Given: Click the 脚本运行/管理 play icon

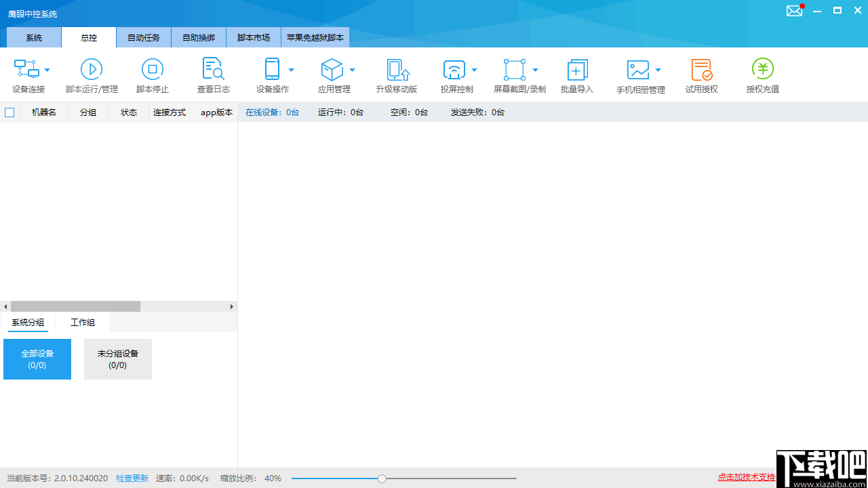Looking at the screenshot, I should 92,68.
